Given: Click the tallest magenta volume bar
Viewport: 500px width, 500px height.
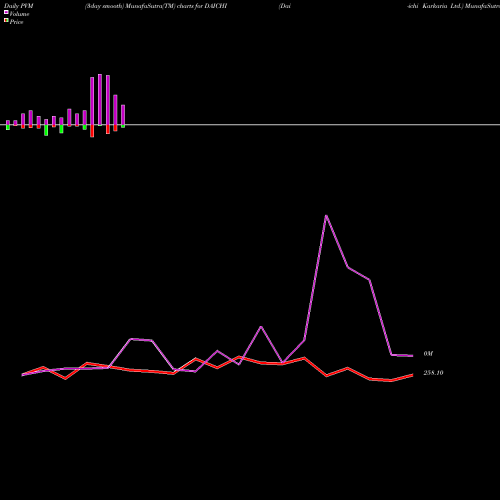Looking at the screenshot, I should point(100,100).
